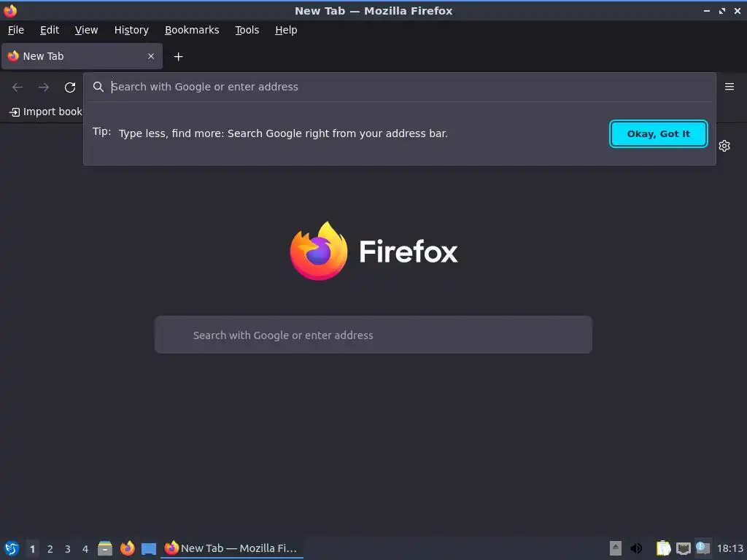Open the Help menu

pyautogui.click(x=286, y=30)
